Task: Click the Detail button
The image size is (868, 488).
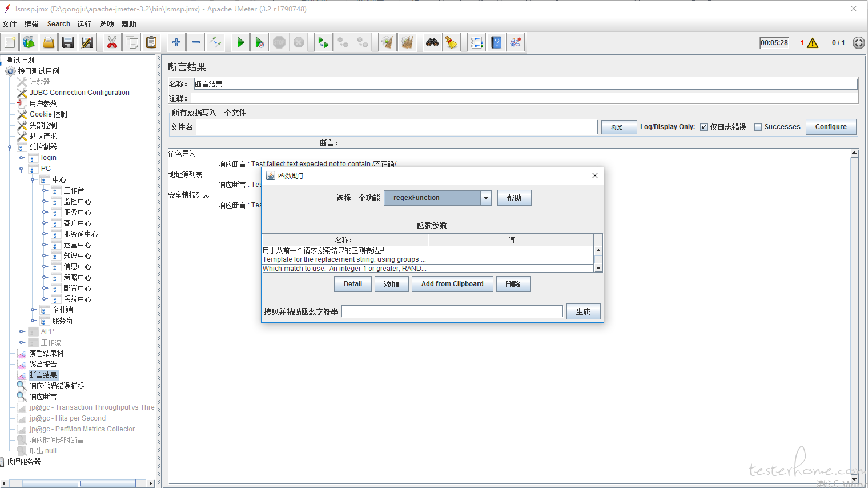Action: coord(353,284)
